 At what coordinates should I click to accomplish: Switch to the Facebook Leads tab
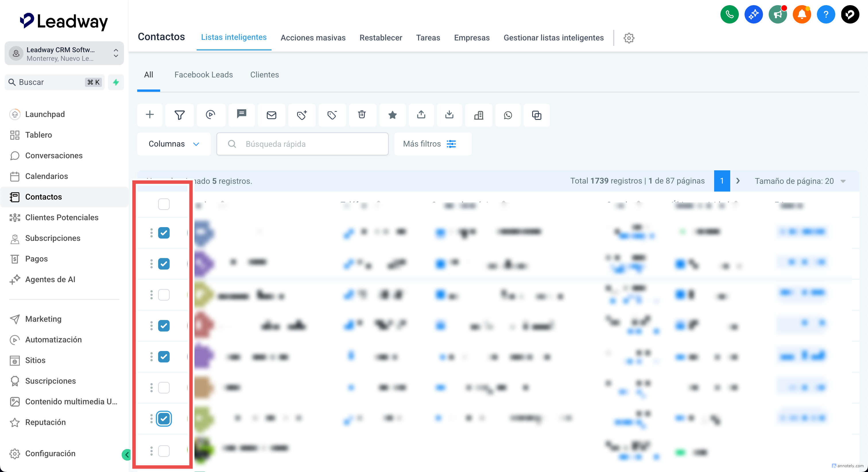tap(204, 75)
